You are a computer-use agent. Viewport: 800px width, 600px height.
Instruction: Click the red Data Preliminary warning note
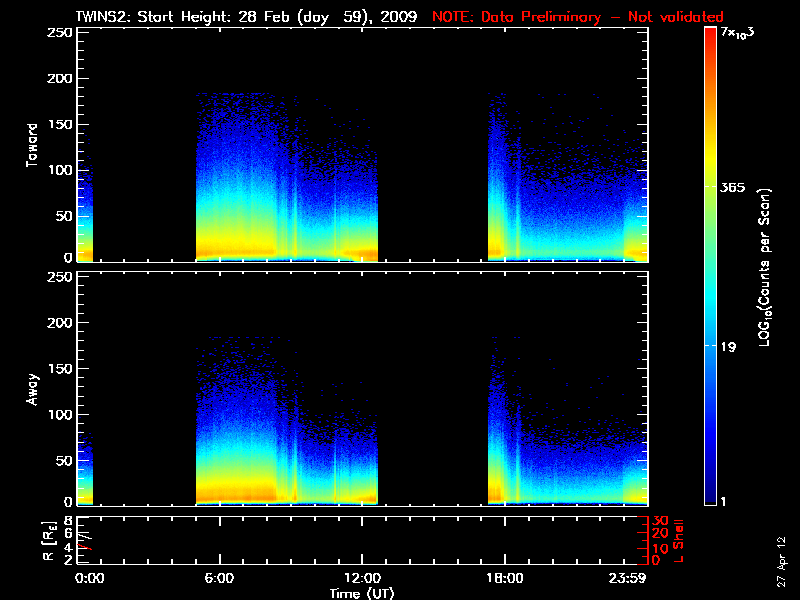[578, 17]
